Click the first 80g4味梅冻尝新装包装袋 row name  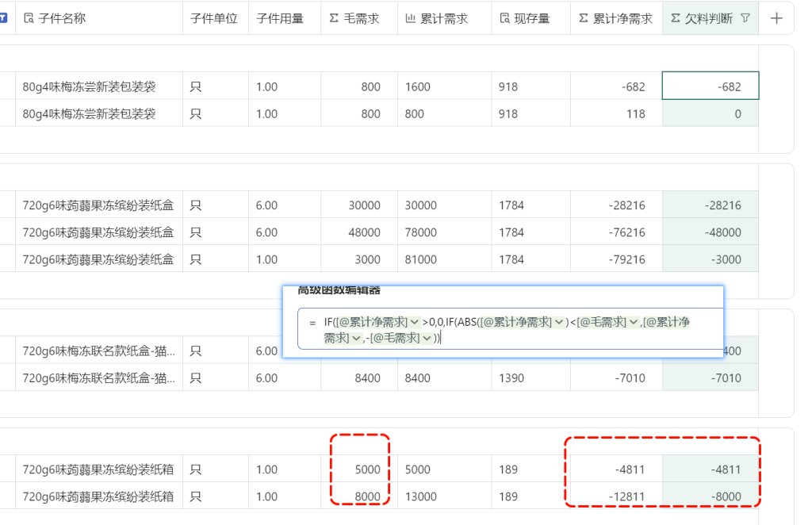(89, 86)
